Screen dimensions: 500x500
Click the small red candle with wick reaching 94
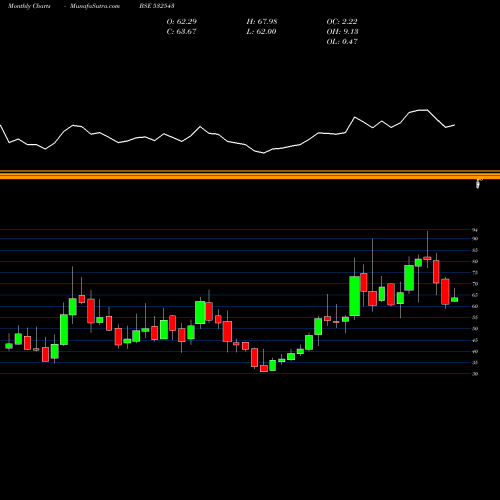click(x=427, y=258)
